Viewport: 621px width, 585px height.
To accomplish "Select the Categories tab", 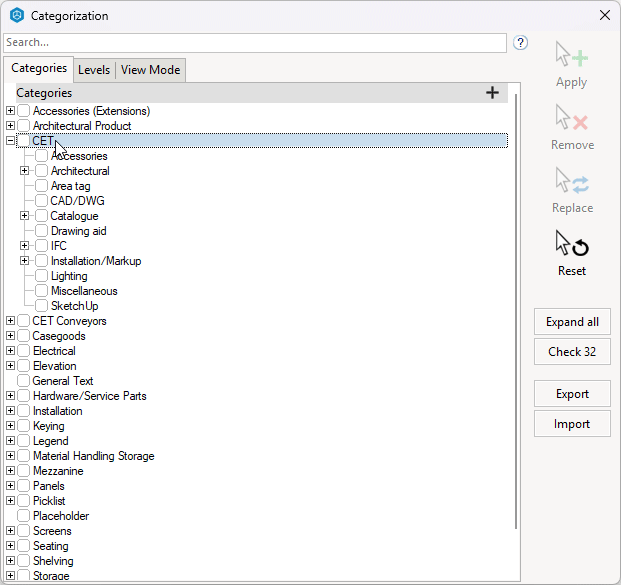I will (39, 68).
